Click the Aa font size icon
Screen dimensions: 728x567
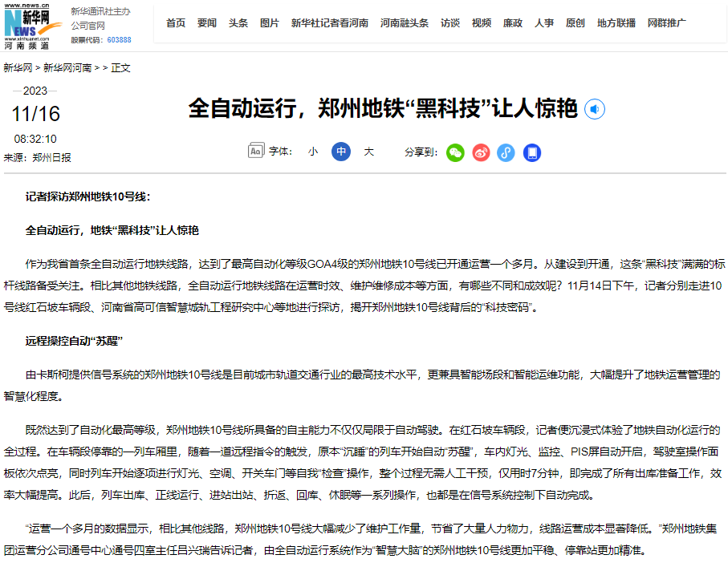(x=256, y=151)
